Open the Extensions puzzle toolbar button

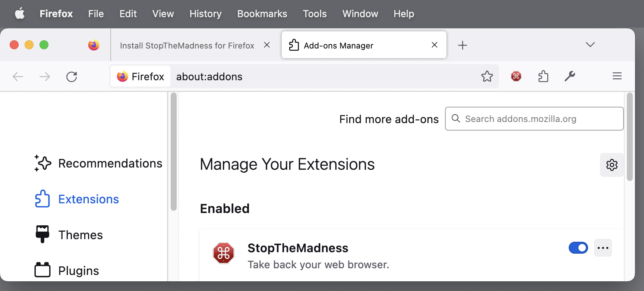click(543, 76)
